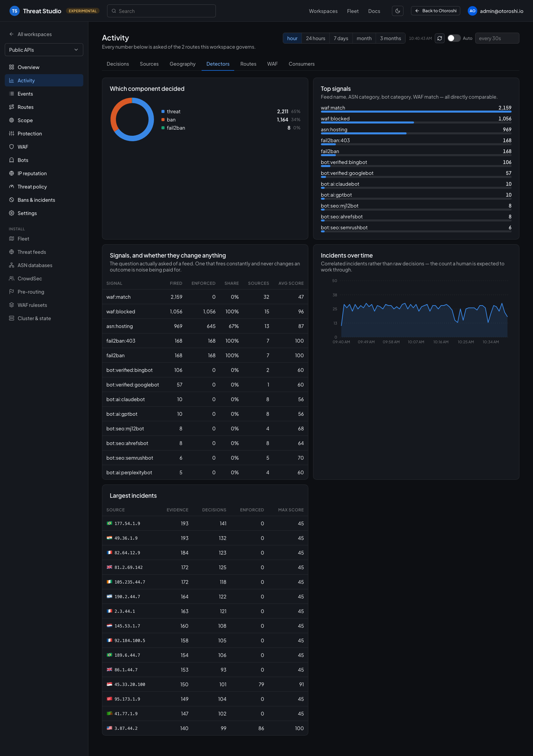This screenshot has width=533, height=756.
Task: Switch to the Geography tab
Action: [x=183, y=64]
